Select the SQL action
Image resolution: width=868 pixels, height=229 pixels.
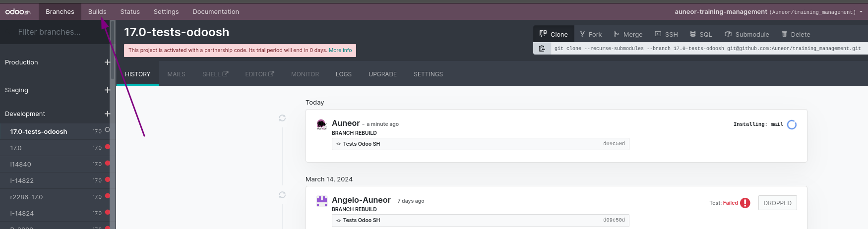pyautogui.click(x=701, y=34)
